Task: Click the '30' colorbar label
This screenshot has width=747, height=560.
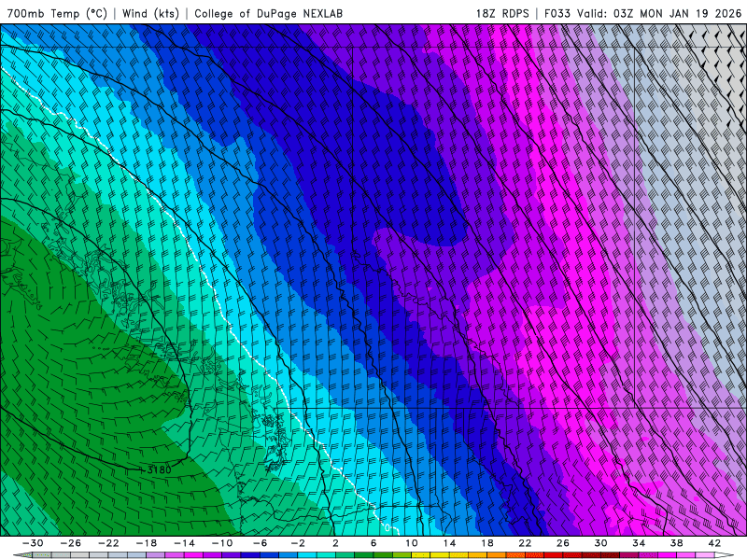Action: click(x=600, y=543)
